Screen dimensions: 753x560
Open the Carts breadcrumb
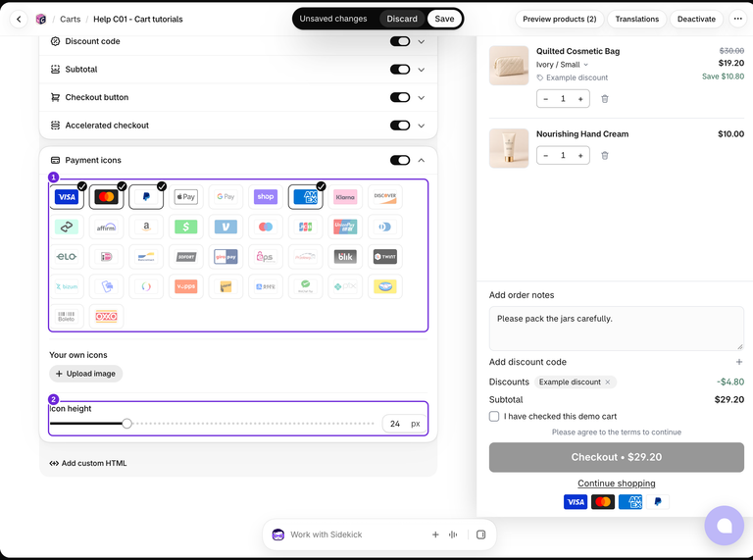point(71,20)
